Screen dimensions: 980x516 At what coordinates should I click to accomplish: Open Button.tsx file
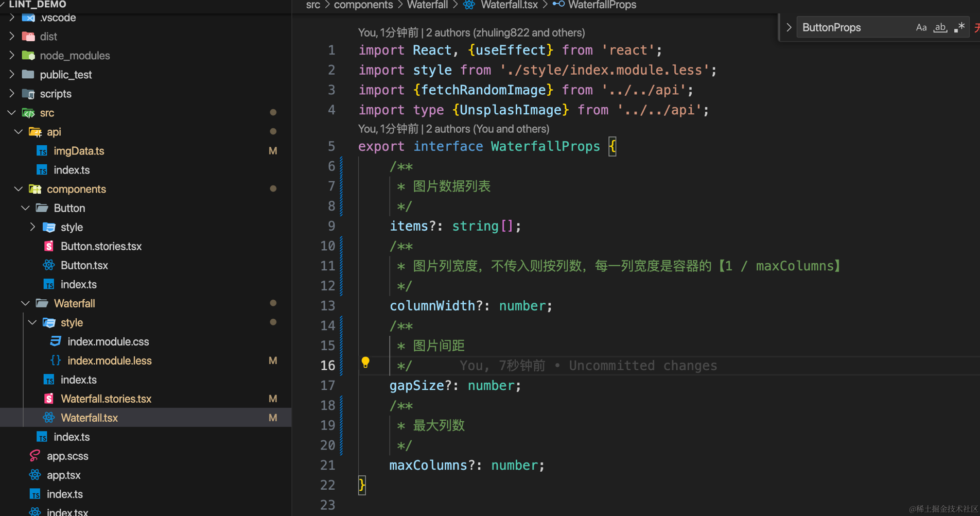[x=84, y=265]
